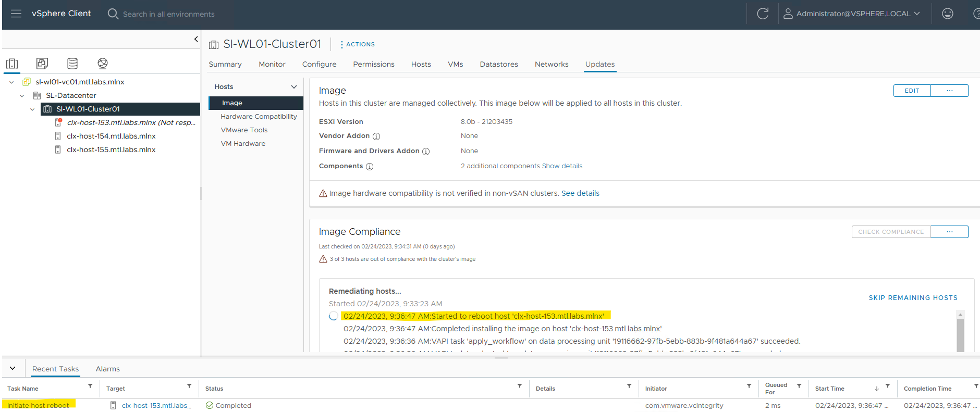Switch to Storage inventory view
The image size is (980, 412).
click(x=72, y=64)
